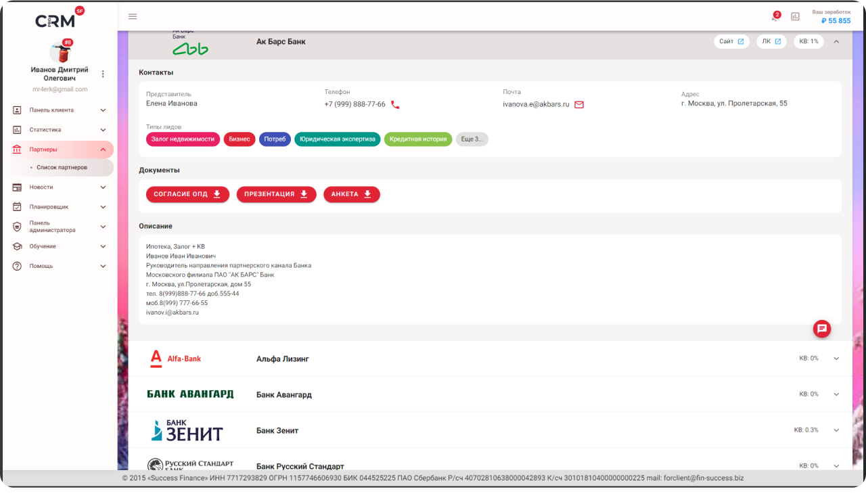Open Помощь in the sidebar
Viewport: 866px width, 504px height.
coord(60,266)
